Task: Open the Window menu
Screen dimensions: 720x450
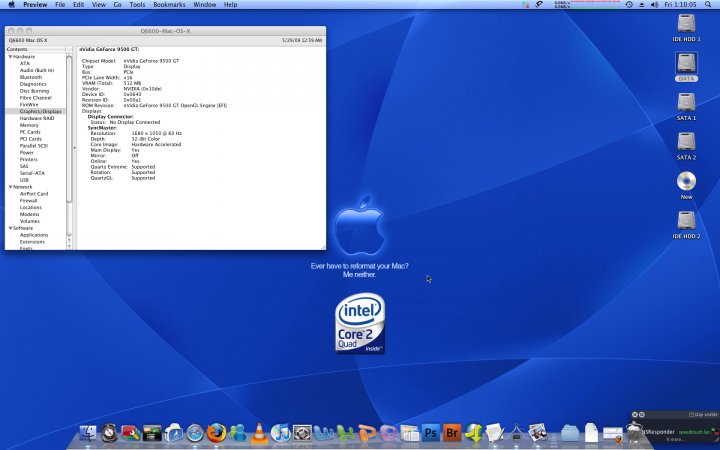Action: tap(205, 5)
